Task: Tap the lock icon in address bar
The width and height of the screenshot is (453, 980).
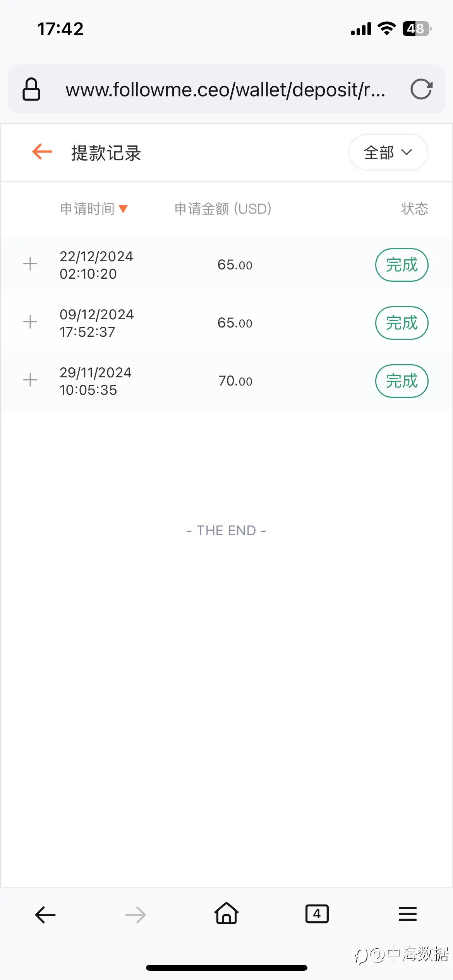Action: (x=31, y=89)
